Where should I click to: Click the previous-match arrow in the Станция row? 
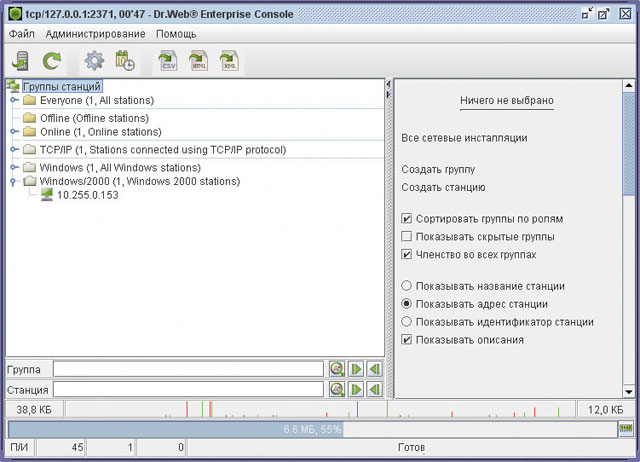pos(375,389)
